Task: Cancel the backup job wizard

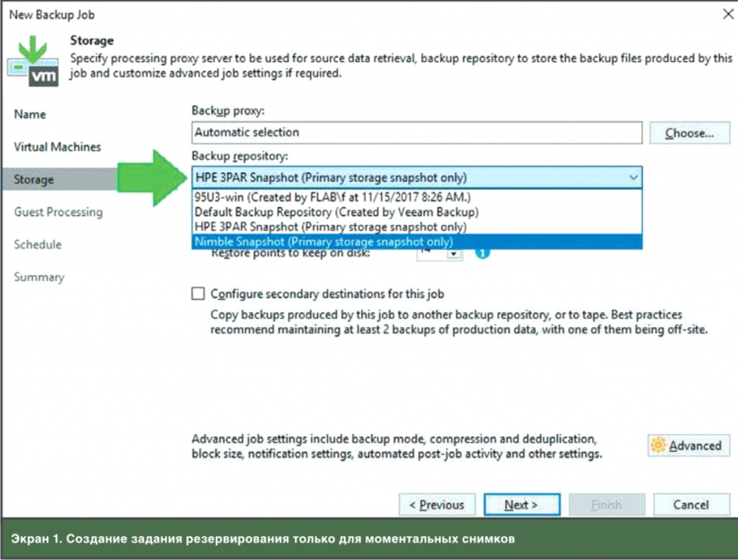Action: click(x=690, y=505)
